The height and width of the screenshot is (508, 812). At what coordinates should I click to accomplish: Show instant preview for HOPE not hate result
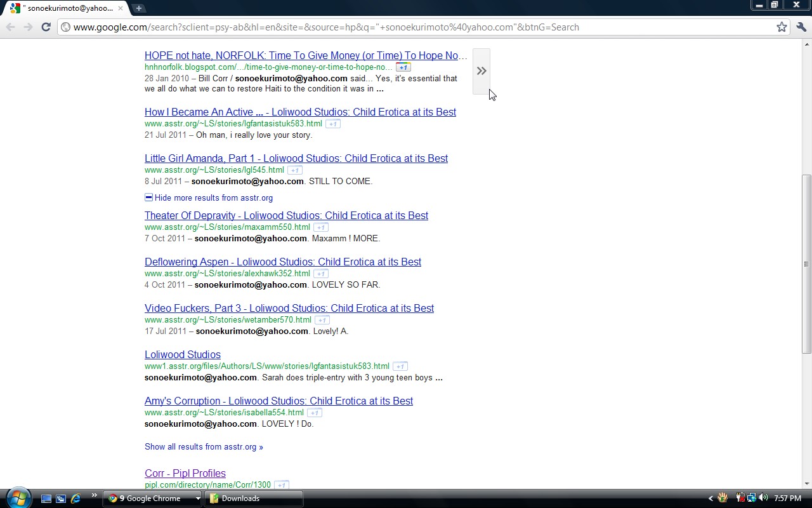pos(481,71)
